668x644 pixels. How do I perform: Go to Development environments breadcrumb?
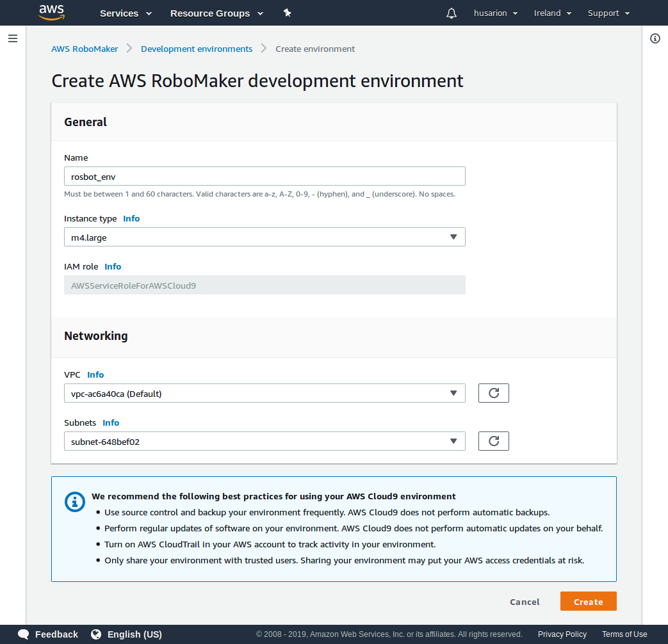197,49
